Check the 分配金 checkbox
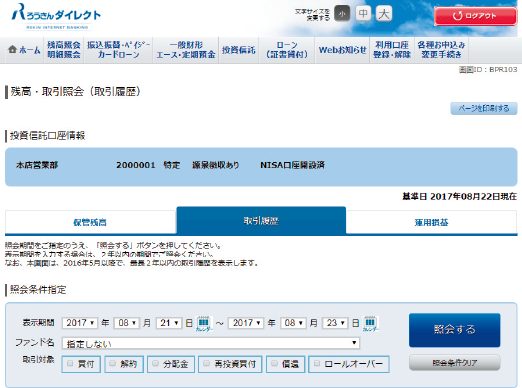Image resolution: width=522 pixels, height=388 pixels. tap(155, 363)
